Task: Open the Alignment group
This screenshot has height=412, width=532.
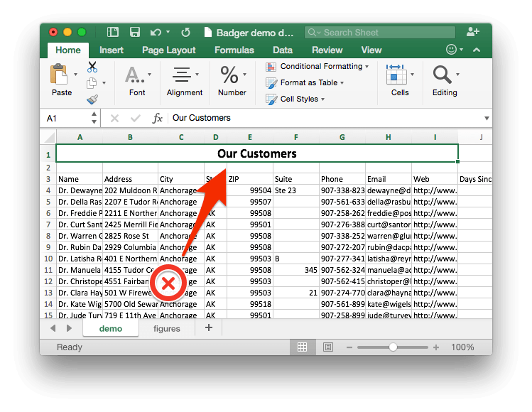Action: click(x=184, y=82)
